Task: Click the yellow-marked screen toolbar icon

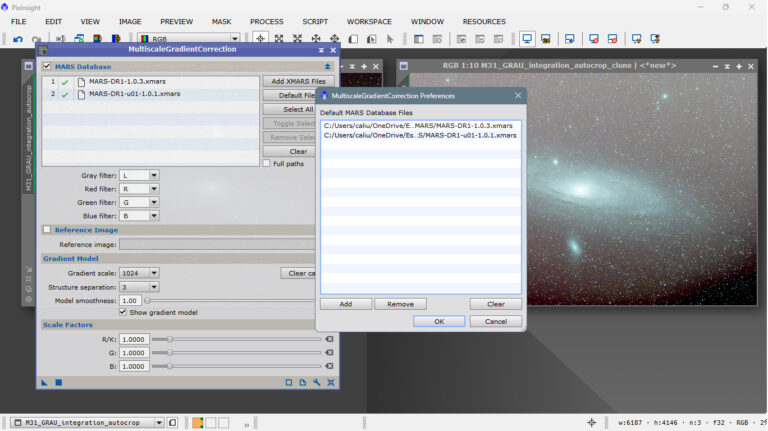Action: (636, 39)
